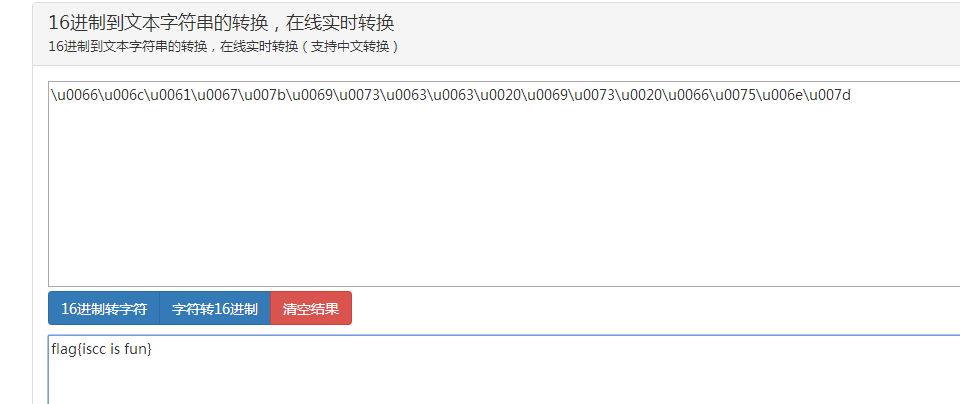Click the 16进制转字符 button
The width and height of the screenshot is (960, 404).
104,309
